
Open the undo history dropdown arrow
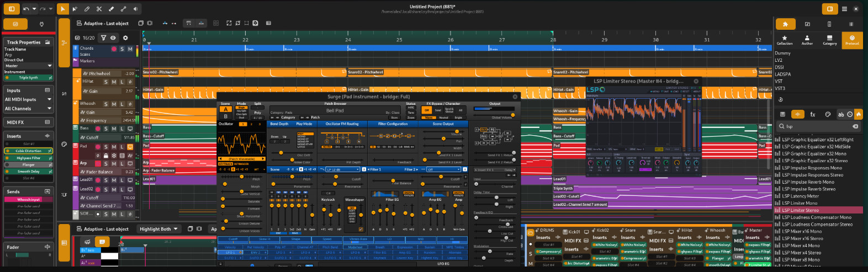click(x=34, y=9)
